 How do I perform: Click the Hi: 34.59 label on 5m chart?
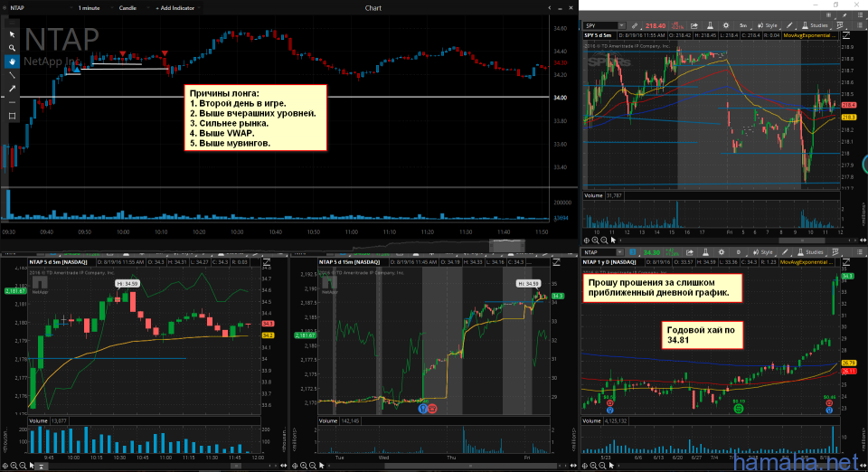point(127,284)
